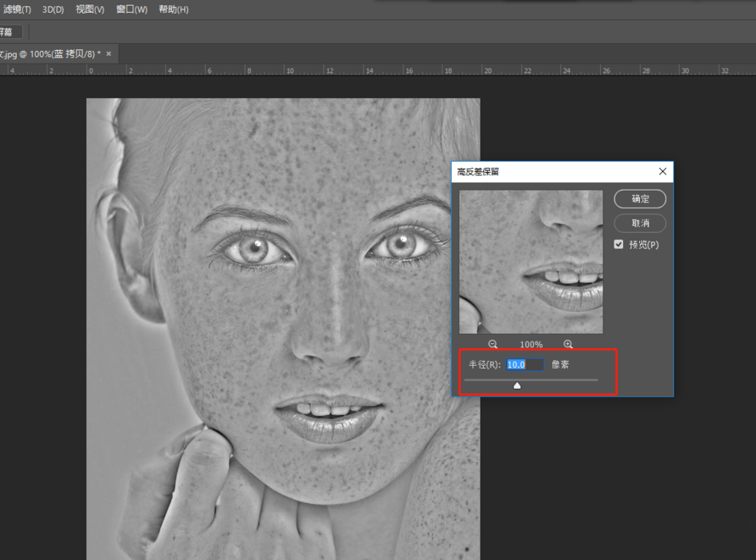The height and width of the screenshot is (560, 756).
Task: Zoom out the High Pass dialog preview
Action: click(x=493, y=345)
